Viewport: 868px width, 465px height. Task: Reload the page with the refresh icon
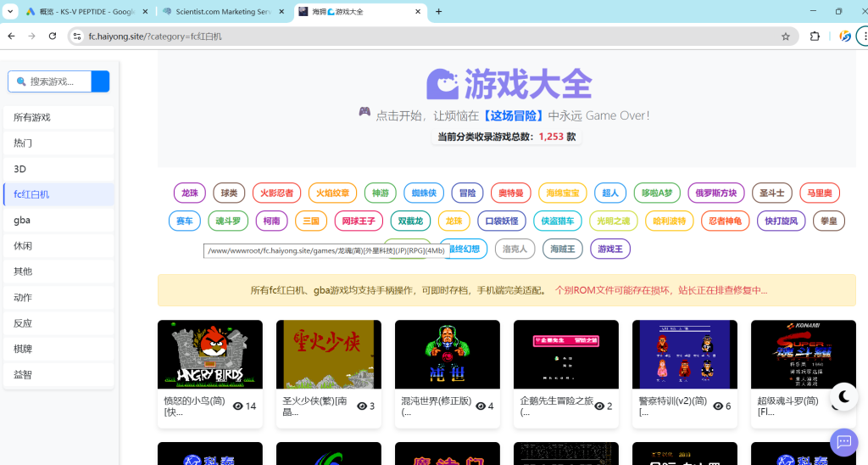coord(53,36)
